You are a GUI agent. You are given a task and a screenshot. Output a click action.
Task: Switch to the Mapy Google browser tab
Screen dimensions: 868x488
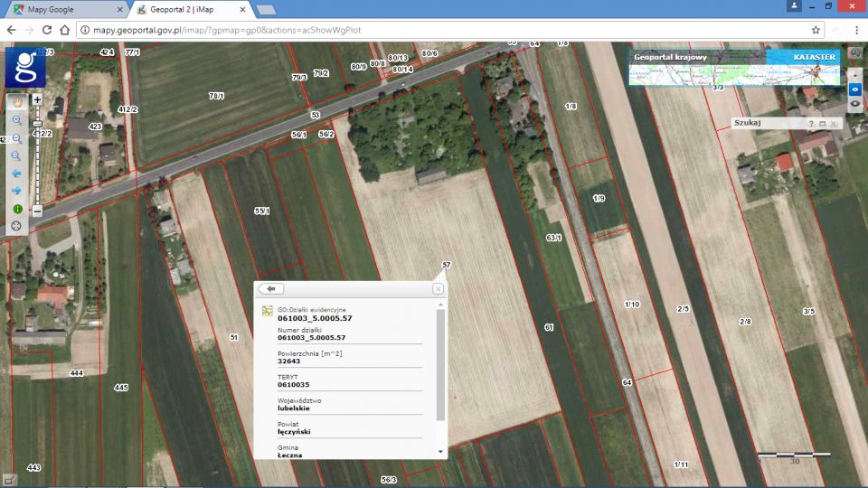[63, 9]
